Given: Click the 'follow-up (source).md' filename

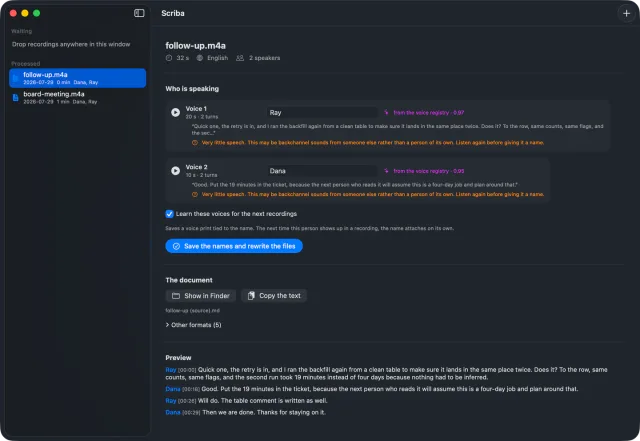Looking at the screenshot, I should pyautogui.click(x=192, y=311).
